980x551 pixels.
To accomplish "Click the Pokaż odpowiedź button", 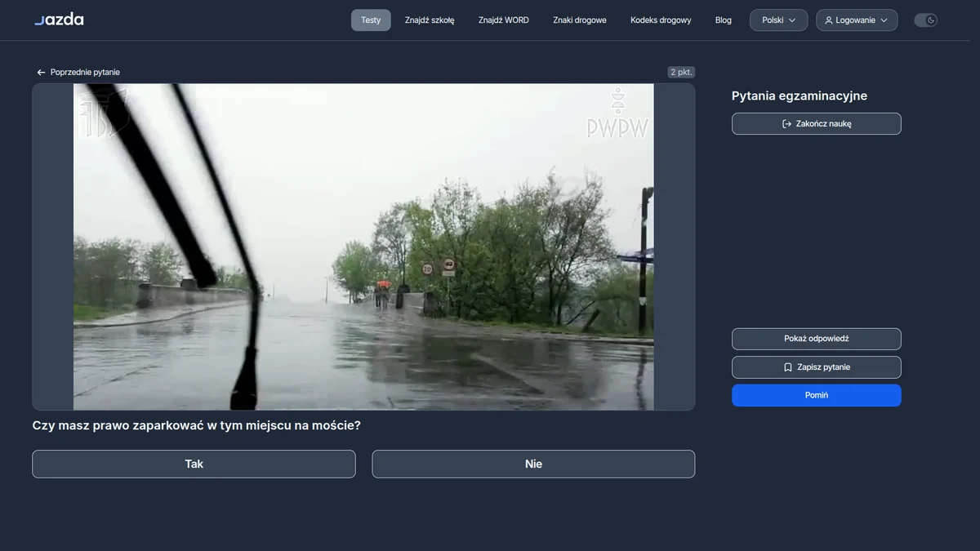I will (817, 339).
